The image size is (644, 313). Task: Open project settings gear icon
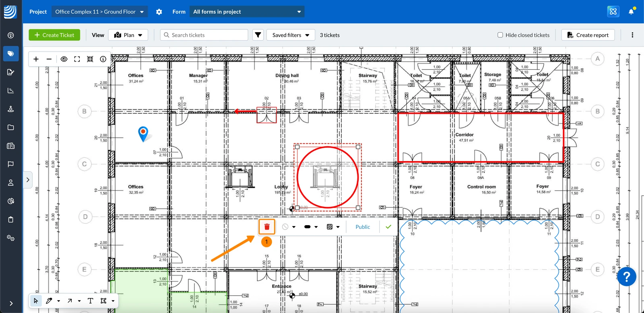(159, 12)
